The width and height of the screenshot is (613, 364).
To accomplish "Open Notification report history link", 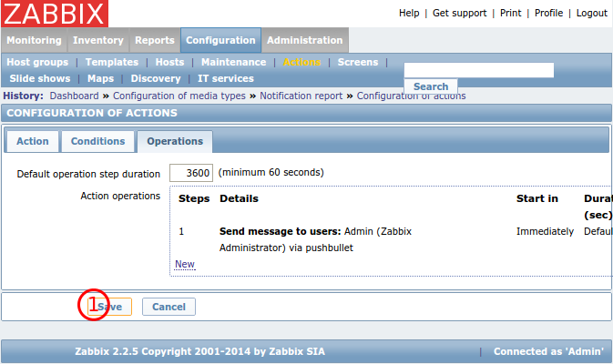I will pos(301,96).
